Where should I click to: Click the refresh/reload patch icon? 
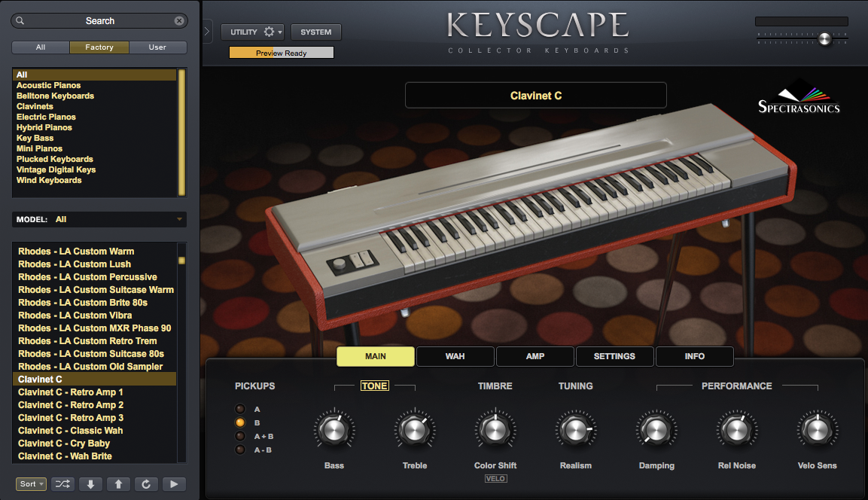[146, 483]
